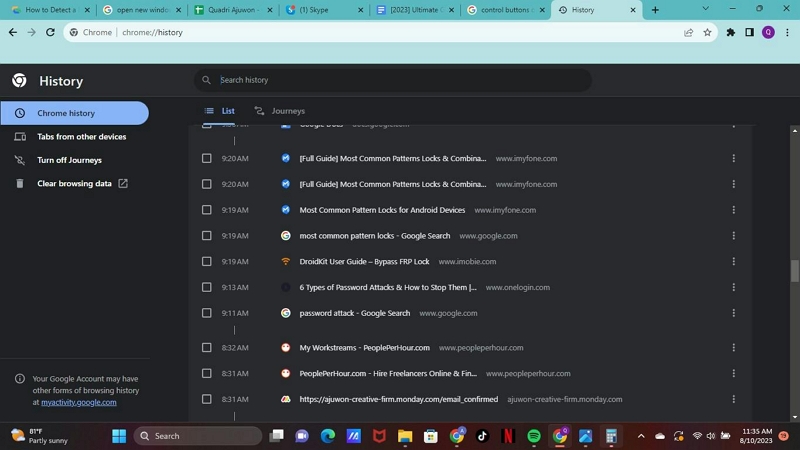
Task: Click the history page vertical scrollbar thumb
Action: tap(795, 270)
